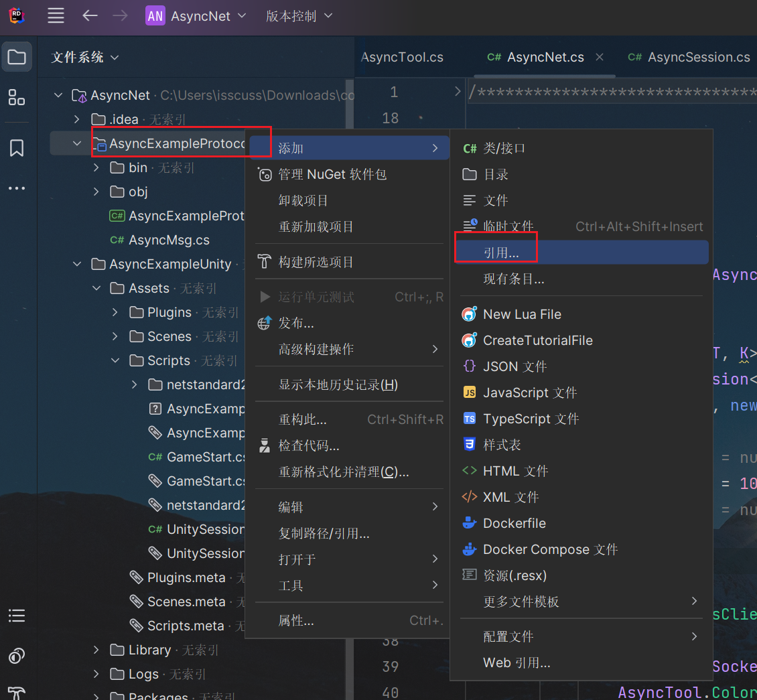Expand the bin folder
This screenshot has width=757, height=700.
pos(96,167)
